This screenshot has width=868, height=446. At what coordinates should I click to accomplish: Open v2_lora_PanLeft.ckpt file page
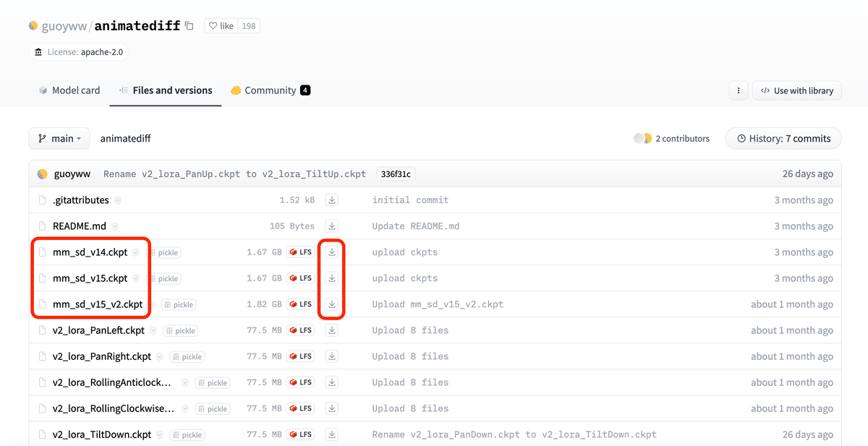pos(98,330)
